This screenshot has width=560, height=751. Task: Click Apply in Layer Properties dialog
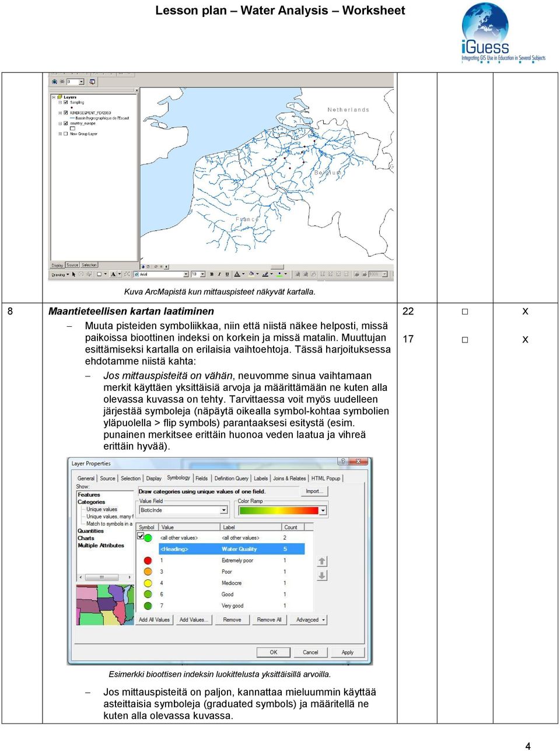[x=348, y=652]
